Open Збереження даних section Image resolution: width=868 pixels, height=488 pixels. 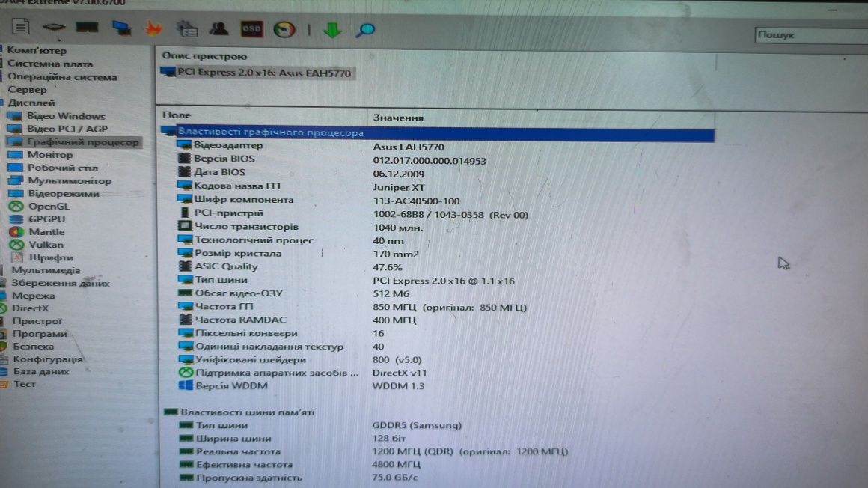[x=61, y=283]
